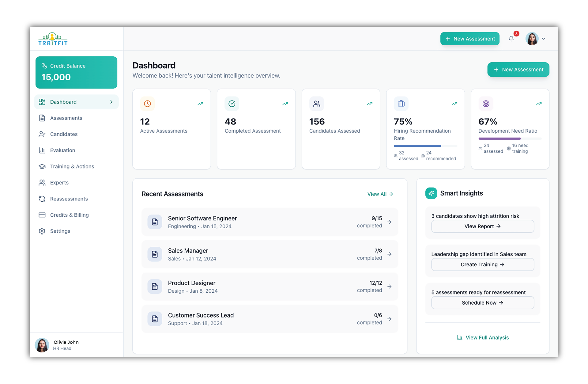The height and width of the screenshot is (384, 588).
Task: Click the Credits & Billing card icon
Action: (x=42, y=215)
